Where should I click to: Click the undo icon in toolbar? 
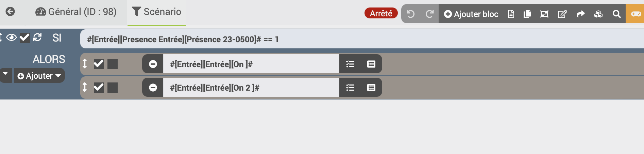tap(410, 14)
